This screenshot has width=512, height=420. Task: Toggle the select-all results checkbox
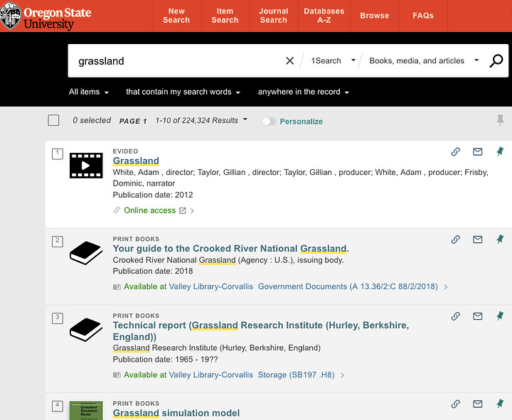53,120
